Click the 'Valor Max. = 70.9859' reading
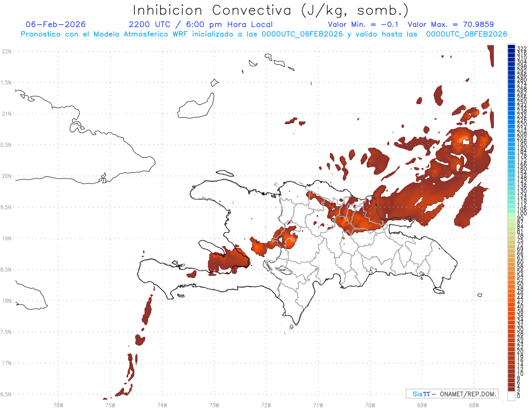 coord(451,25)
